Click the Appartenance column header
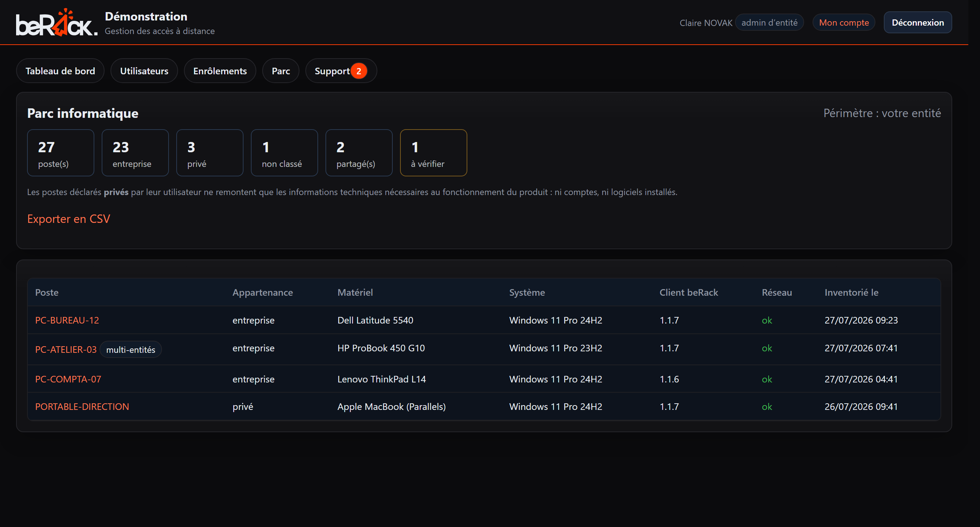Image resolution: width=980 pixels, height=527 pixels. [263, 292]
